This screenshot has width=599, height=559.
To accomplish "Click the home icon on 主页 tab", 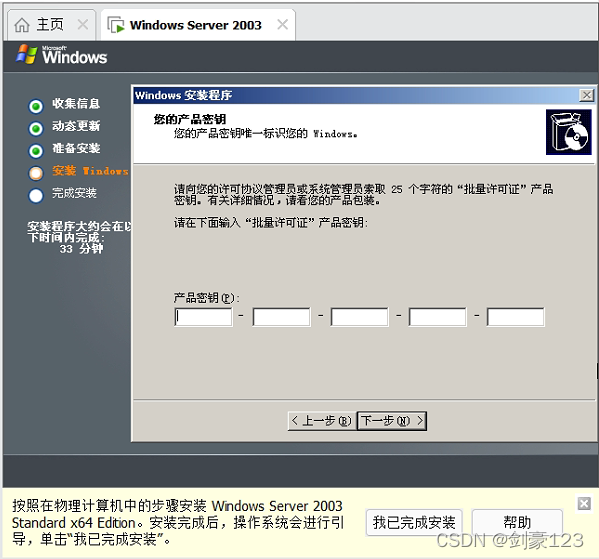I will pos(22,25).
